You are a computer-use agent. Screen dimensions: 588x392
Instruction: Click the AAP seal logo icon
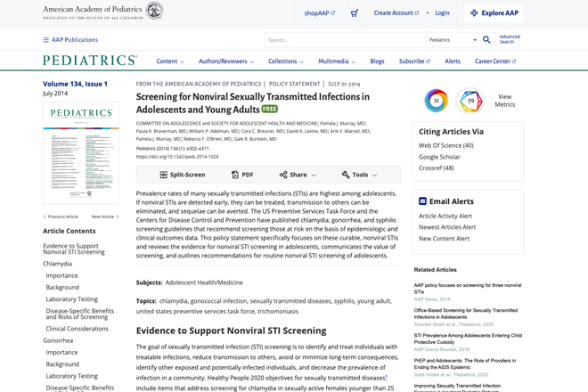coord(154,11)
